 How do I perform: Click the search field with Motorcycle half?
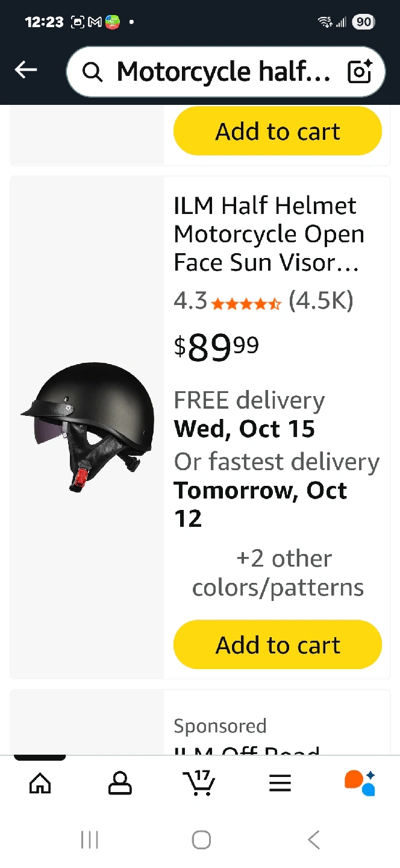[225, 72]
